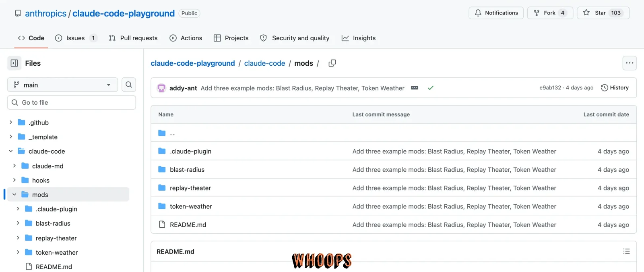Open the README outline list icon
The image size is (644, 272).
pos(626,251)
